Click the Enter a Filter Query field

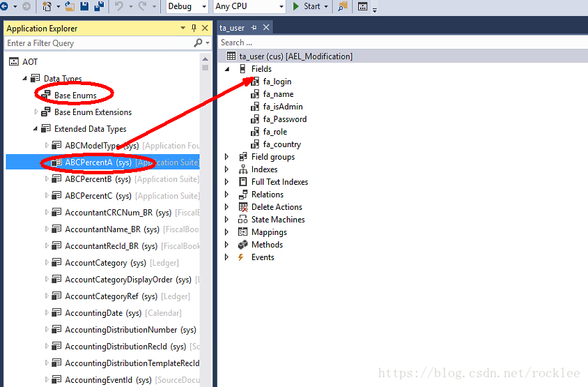[99, 43]
